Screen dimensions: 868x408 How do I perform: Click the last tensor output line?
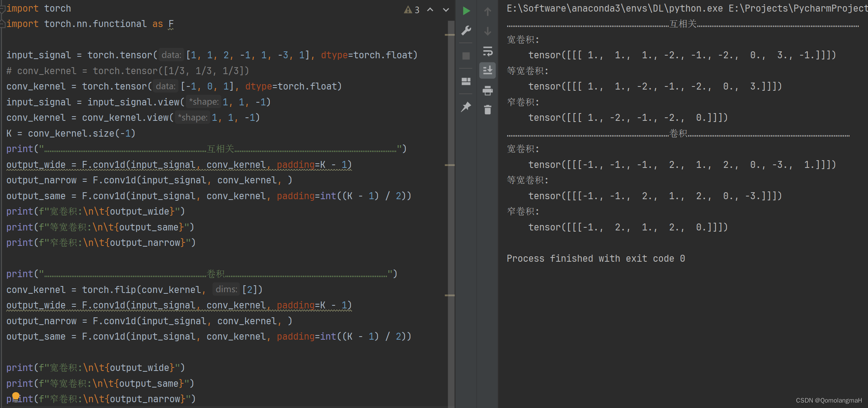(628, 227)
